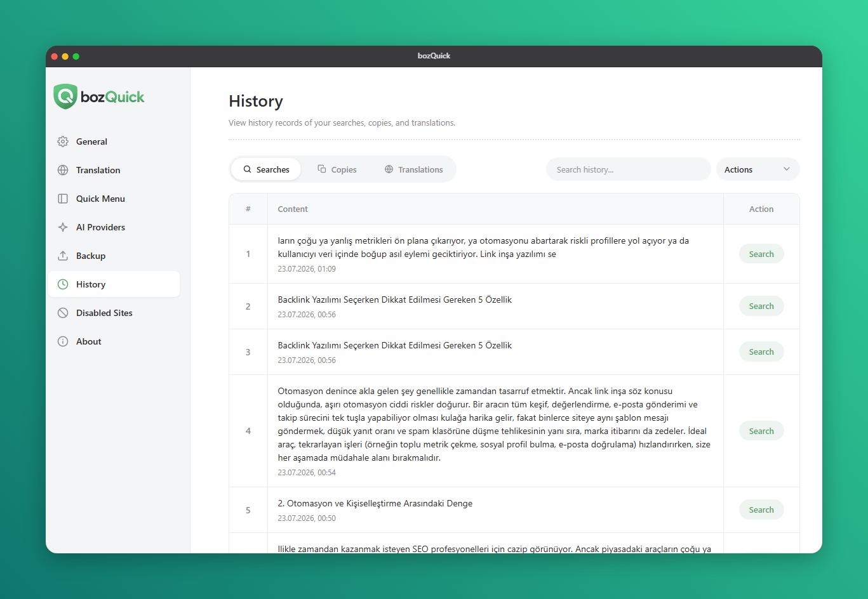868x599 pixels.
Task: Switch to the Copies tab
Action: 337,169
